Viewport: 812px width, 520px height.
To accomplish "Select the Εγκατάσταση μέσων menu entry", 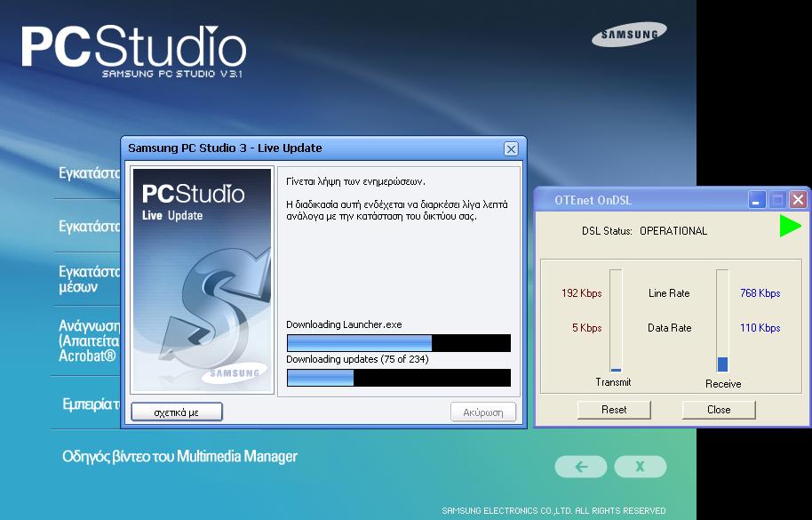I will point(89,278).
